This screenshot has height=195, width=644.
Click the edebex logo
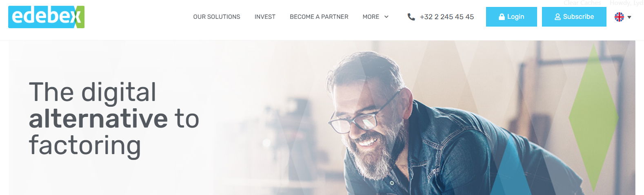(x=46, y=17)
